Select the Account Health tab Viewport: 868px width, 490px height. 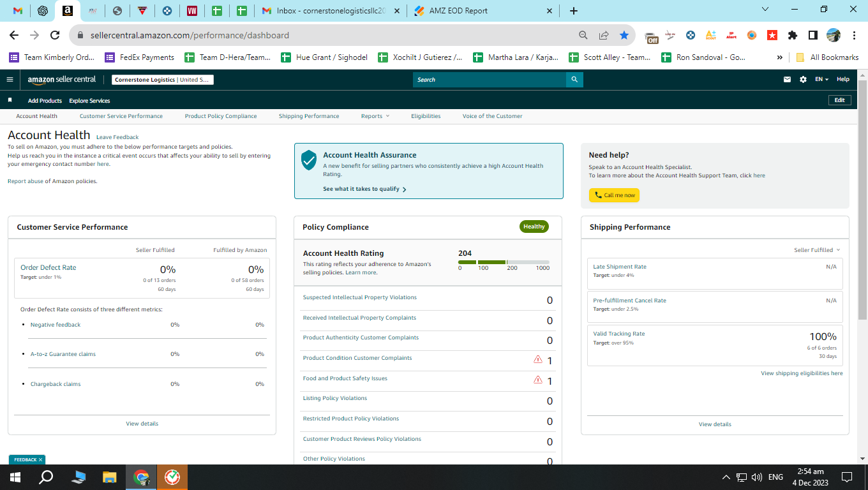tap(36, 116)
